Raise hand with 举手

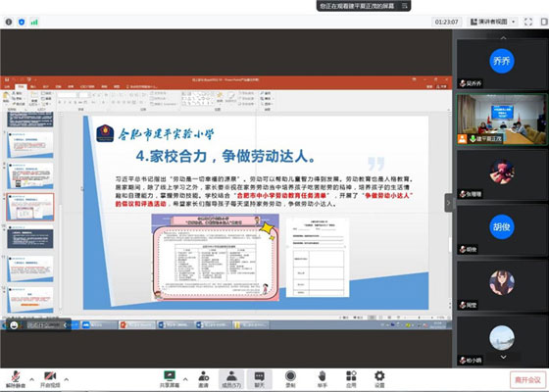point(323,379)
